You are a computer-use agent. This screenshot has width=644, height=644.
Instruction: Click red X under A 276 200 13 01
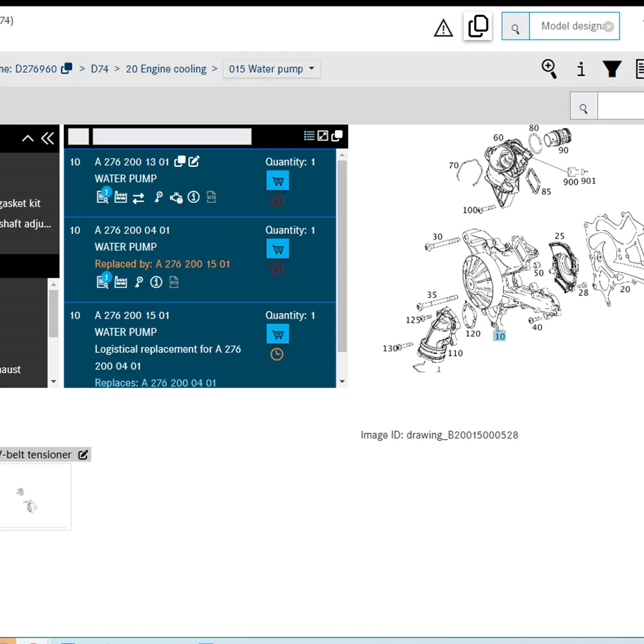coord(277,201)
